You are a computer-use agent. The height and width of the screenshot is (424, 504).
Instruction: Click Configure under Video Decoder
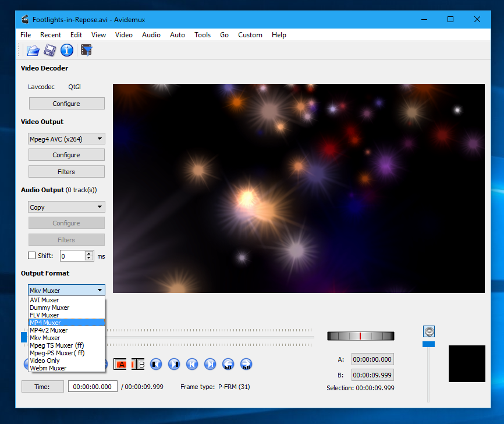point(66,104)
